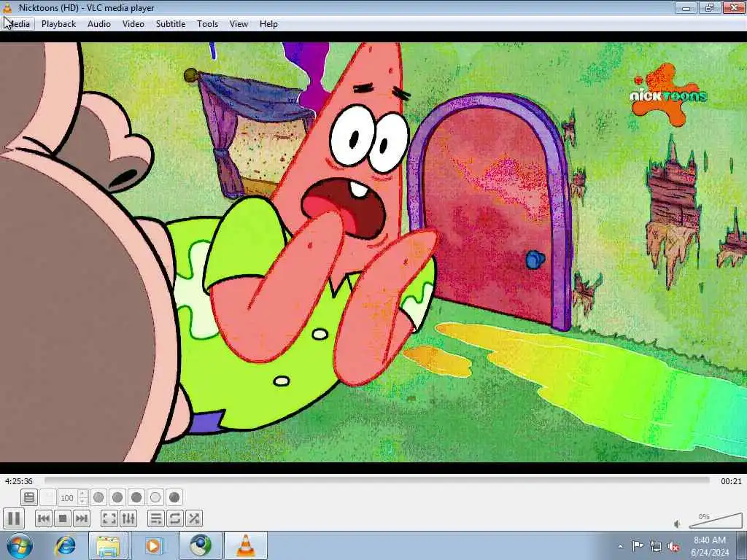Viewport: 747px width, 560px height.
Task: Skip to the next media item
Action: pyautogui.click(x=82, y=518)
